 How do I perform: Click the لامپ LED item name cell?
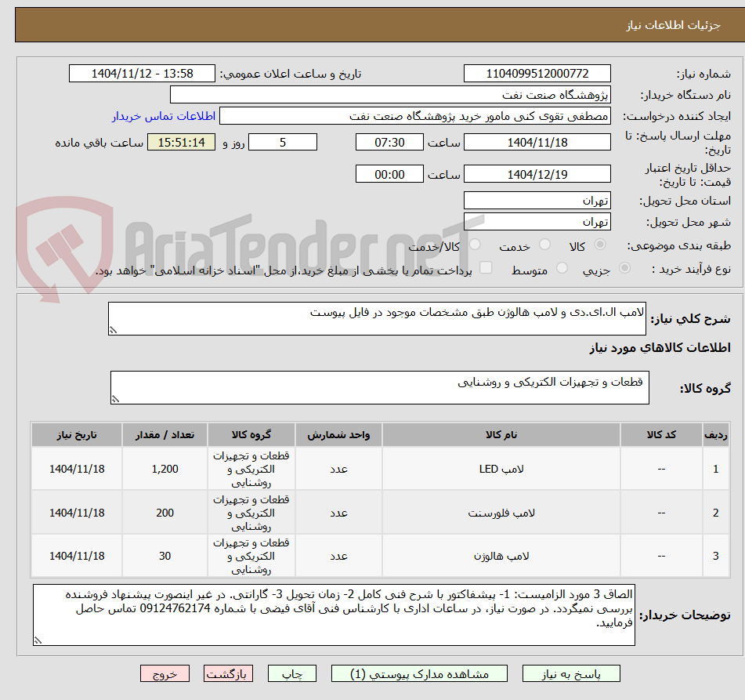click(501, 469)
